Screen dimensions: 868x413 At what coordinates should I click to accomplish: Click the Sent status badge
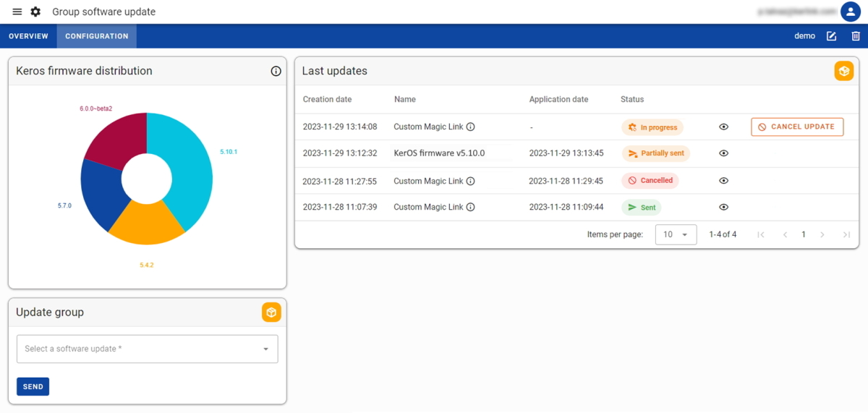tap(642, 208)
